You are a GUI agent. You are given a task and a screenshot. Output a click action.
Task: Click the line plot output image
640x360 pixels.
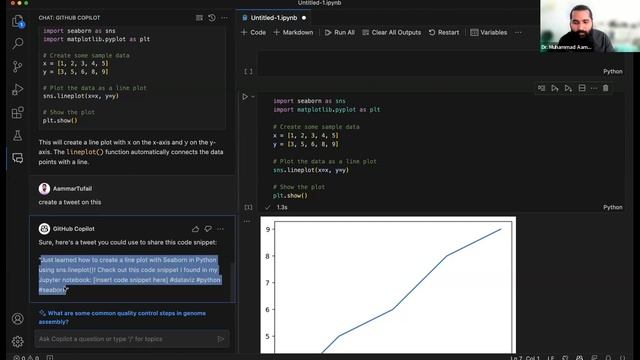(x=388, y=285)
